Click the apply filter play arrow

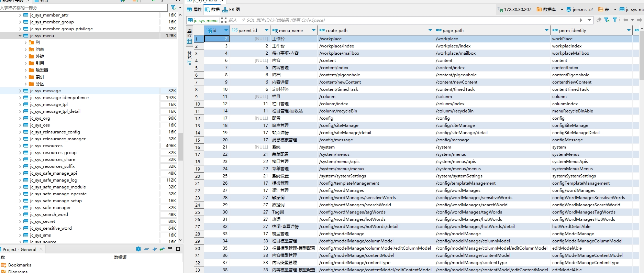(581, 20)
